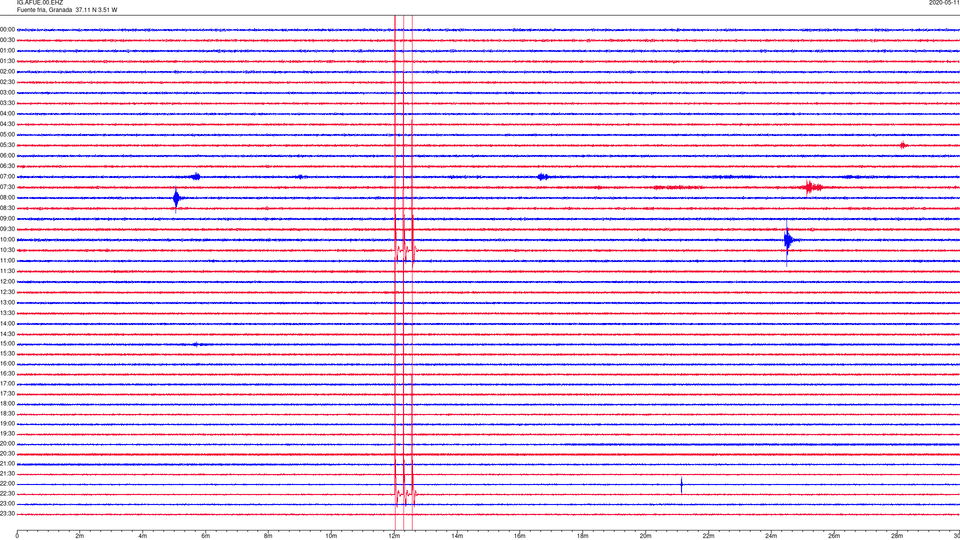Select the 19:30 trace time label
The width and height of the screenshot is (960, 540).
coord(8,433)
